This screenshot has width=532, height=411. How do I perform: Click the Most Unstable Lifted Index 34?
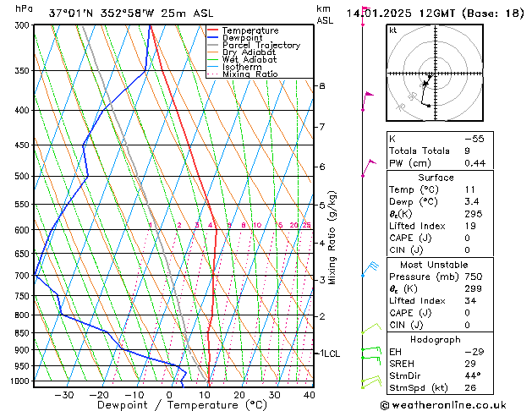[470, 301]
